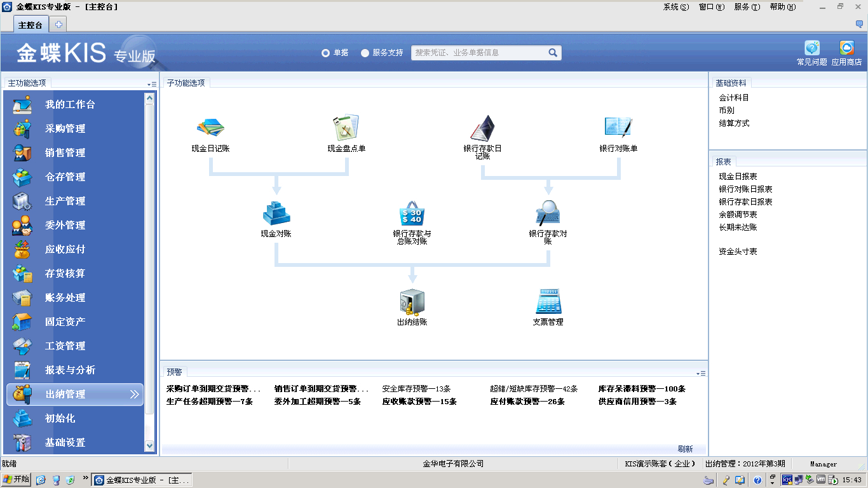The image size is (868, 488).
Task: Click the 金蝶KIS专业版 taskbar button
Action: (x=142, y=480)
